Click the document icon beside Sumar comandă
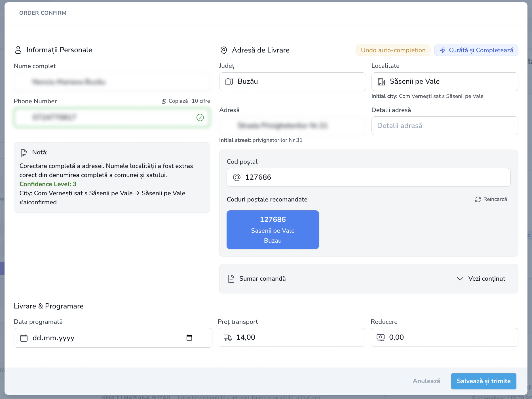Viewport: 532px width, 399px height. (x=231, y=279)
